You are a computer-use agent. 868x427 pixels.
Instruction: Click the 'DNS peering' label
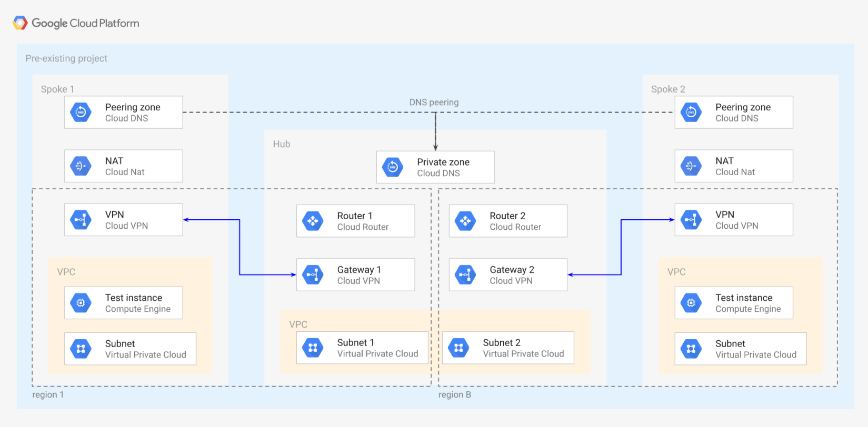[x=434, y=102]
